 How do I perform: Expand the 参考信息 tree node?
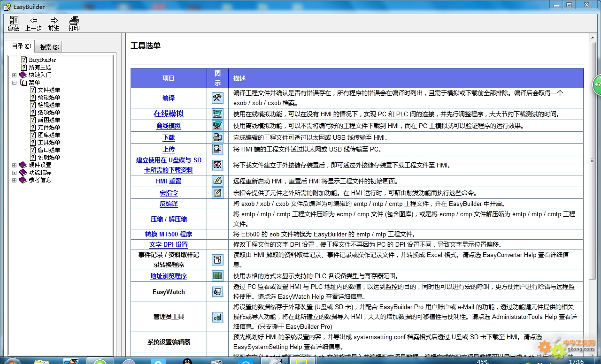14,180
